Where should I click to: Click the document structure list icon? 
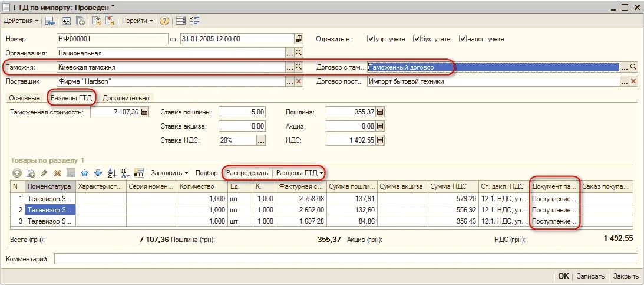click(180, 21)
